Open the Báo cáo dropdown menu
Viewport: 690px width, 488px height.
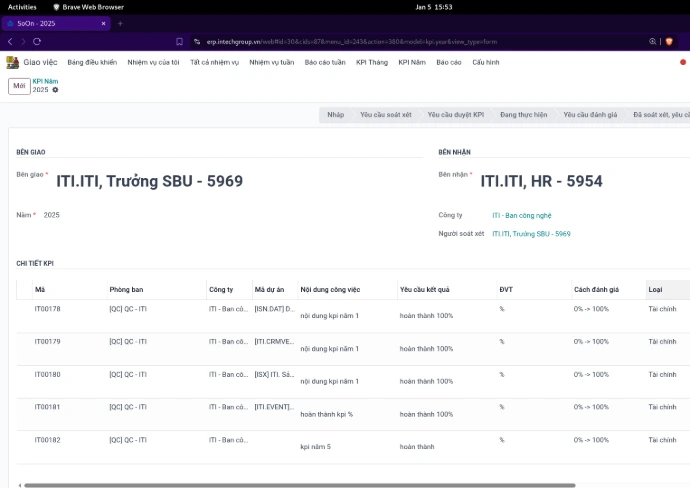449,62
